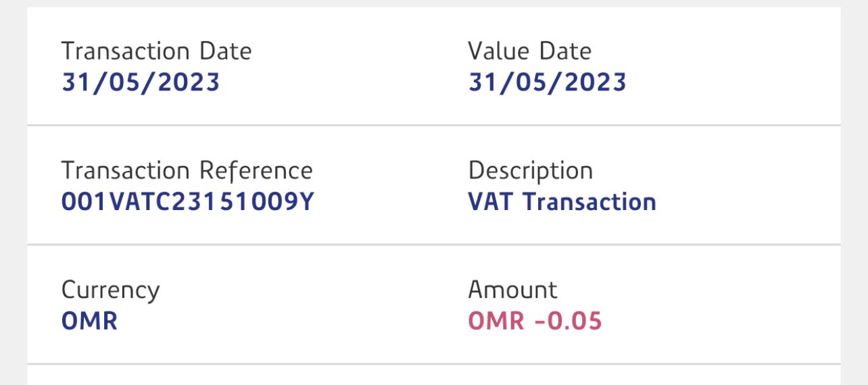Click the divider below the Transaction Reference row
The width and height of the screenshot is (868, 385).
point(433,244)
